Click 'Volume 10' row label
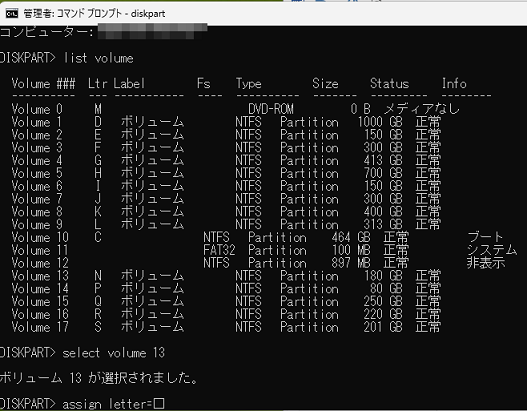Screen dimensions: 527x411 [x=40, y=237]
